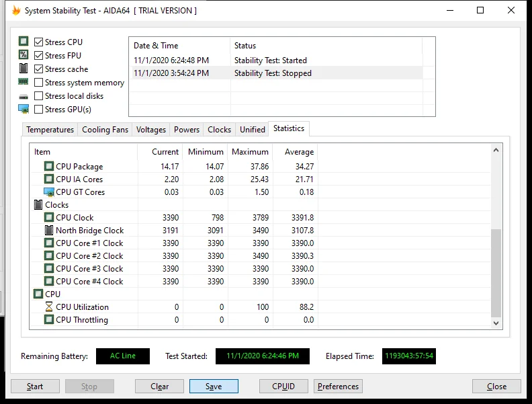Click the CPU Core #1 Clock icon
532x404 pixels.
(x=49, y=243)
